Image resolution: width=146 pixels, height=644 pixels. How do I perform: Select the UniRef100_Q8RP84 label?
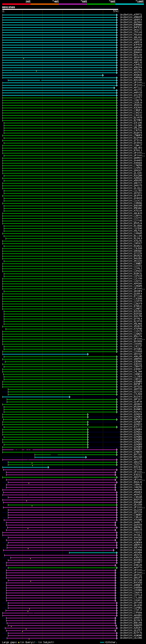131,359
